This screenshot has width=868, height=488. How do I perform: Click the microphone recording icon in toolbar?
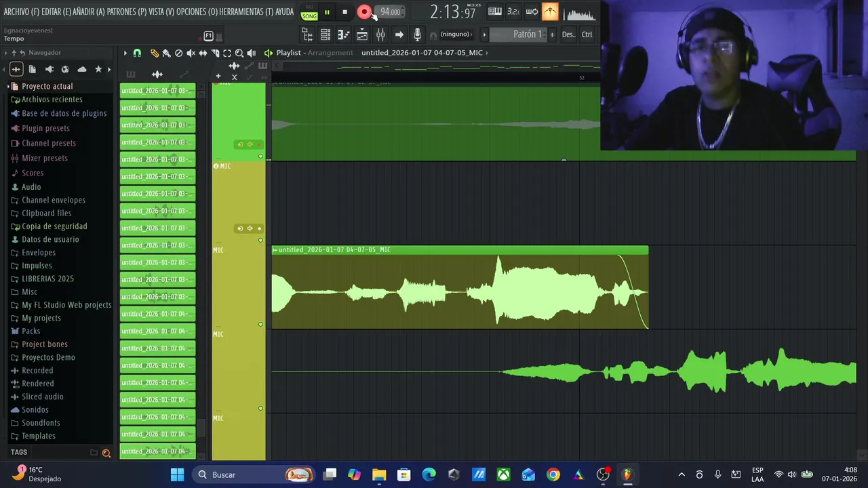[417, 35]
